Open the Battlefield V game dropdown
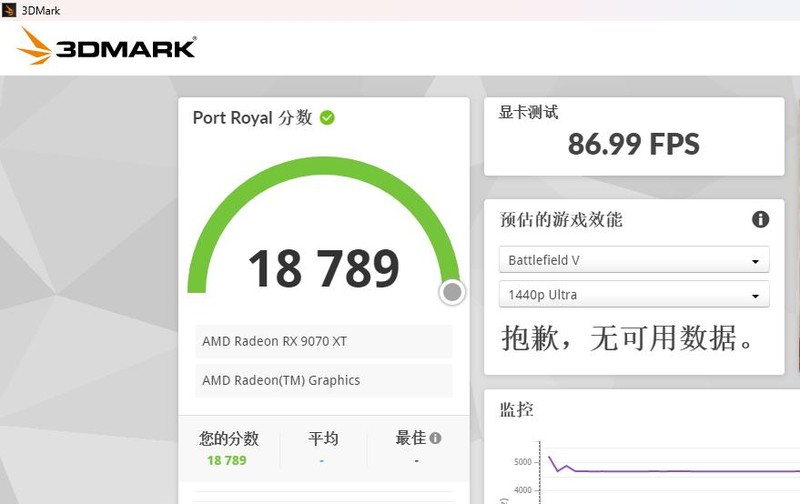 (634, 260)
